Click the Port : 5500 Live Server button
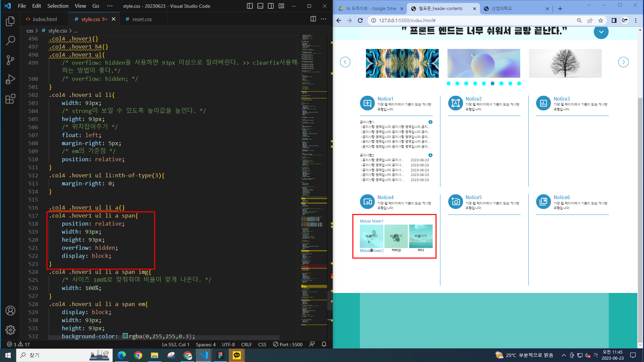The width and height of the screenshot is (644, 362). click(x=288, y=344)
